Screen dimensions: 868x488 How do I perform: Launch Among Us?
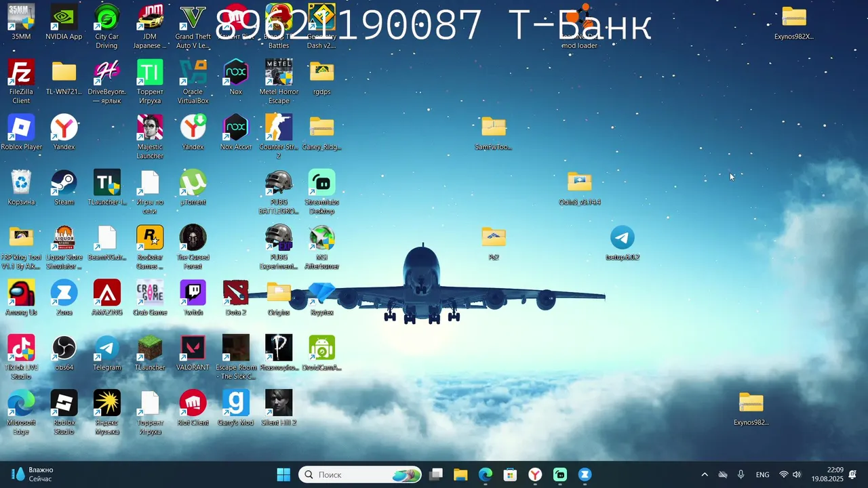[x=21, y=298]
